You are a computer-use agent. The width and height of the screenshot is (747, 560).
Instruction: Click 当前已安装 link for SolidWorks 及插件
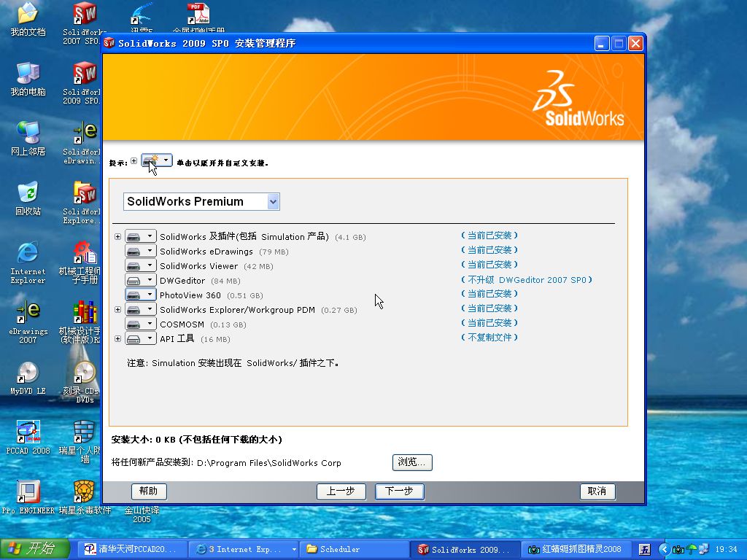tap(489, 236)
